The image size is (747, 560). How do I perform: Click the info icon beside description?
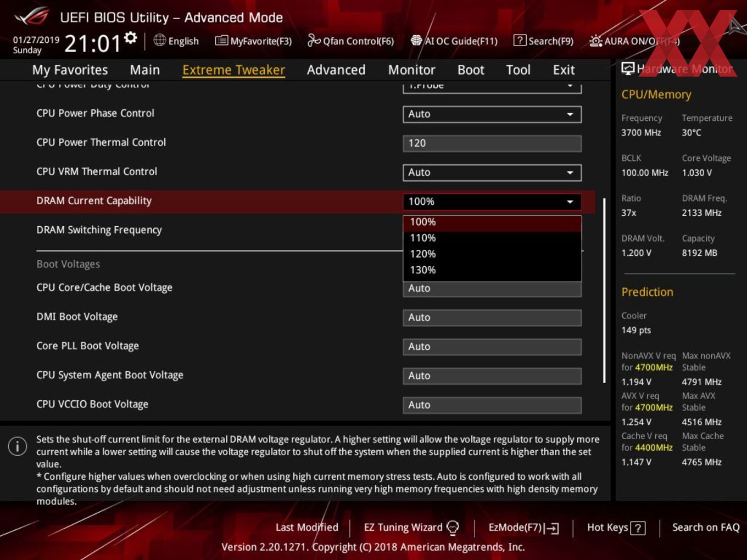click(x=18, y=446)
